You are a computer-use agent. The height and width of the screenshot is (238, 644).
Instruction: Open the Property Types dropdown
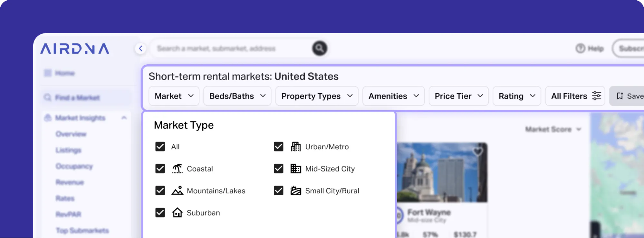(x=317, y=96)
